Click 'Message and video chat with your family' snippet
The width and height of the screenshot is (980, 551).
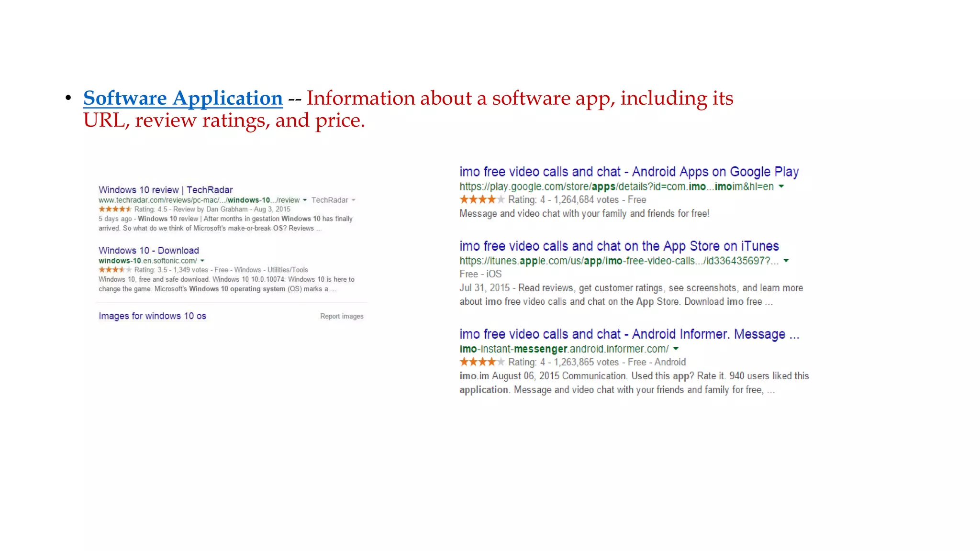(x=584, y=214)
